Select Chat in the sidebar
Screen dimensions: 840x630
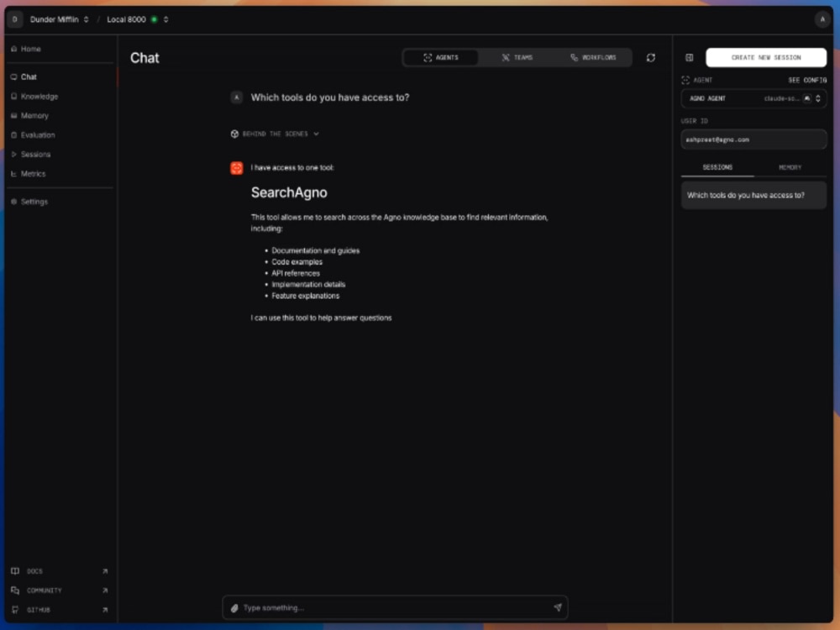29,77
